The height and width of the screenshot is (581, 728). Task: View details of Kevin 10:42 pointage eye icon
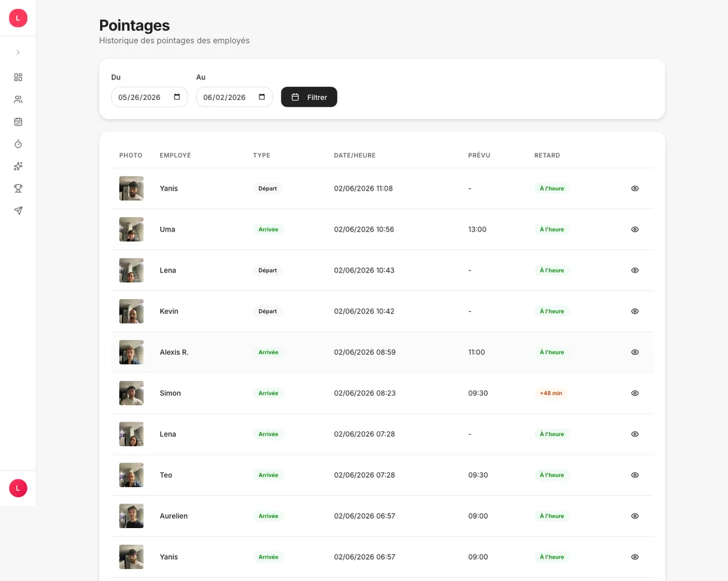(x=635, y=312)
